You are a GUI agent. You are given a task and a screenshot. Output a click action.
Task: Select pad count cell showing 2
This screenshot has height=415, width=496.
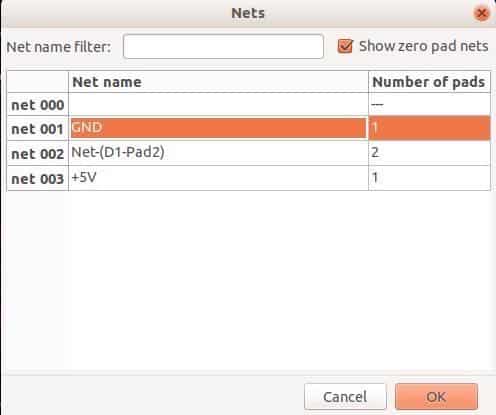tap(429, 153)
